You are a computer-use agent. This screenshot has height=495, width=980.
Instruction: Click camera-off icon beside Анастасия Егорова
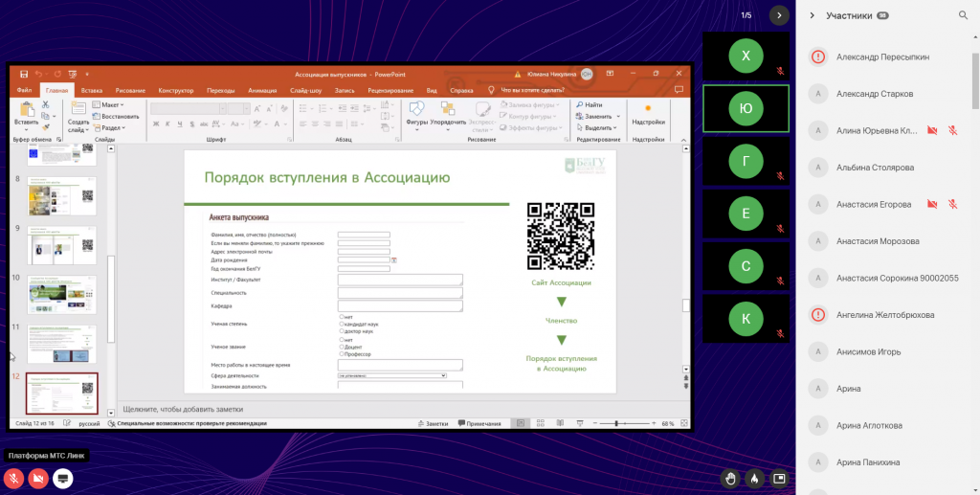point(932,204)
